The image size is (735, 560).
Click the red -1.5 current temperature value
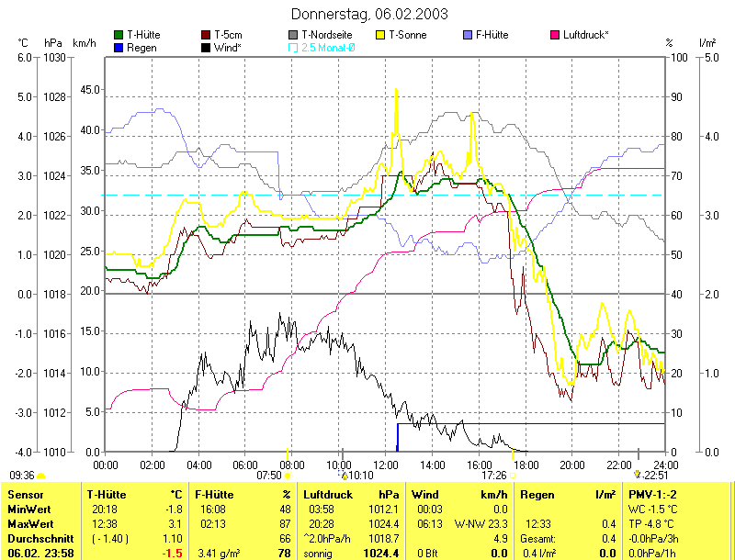173,554
